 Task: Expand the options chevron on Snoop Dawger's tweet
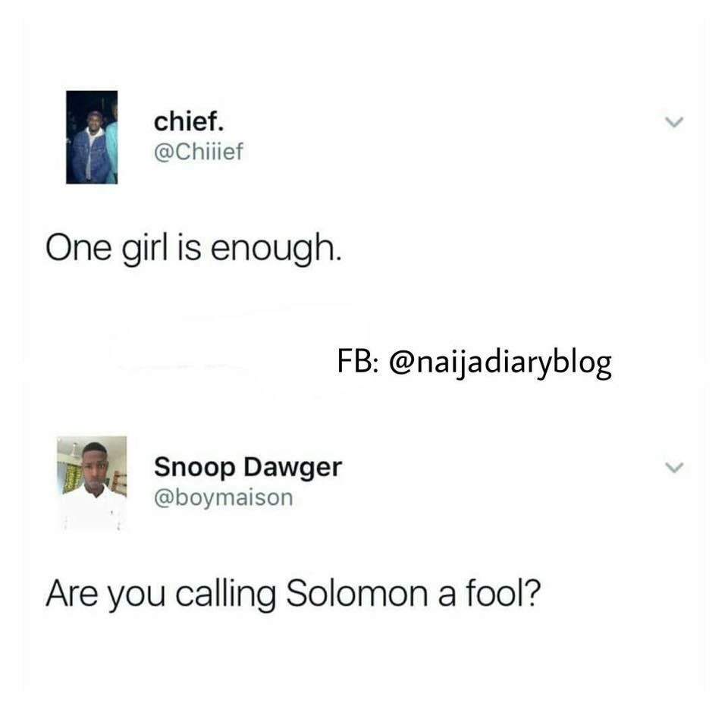click(x=674, y=467)
